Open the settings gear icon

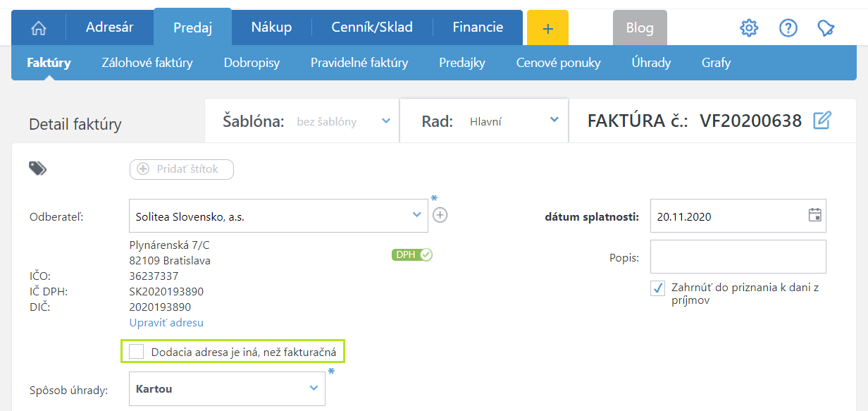point(749,28)
